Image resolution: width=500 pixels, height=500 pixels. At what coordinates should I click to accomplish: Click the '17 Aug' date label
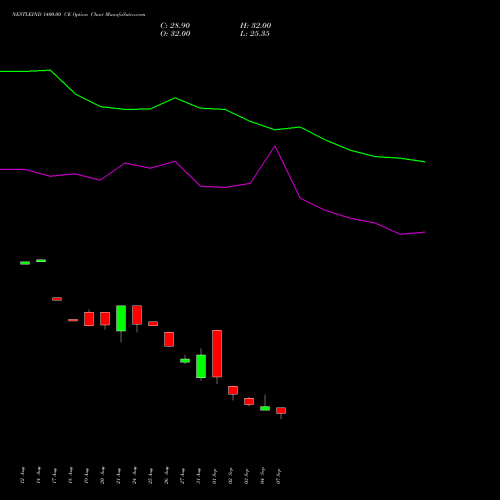pyautogui.click(x=55, y=475)
